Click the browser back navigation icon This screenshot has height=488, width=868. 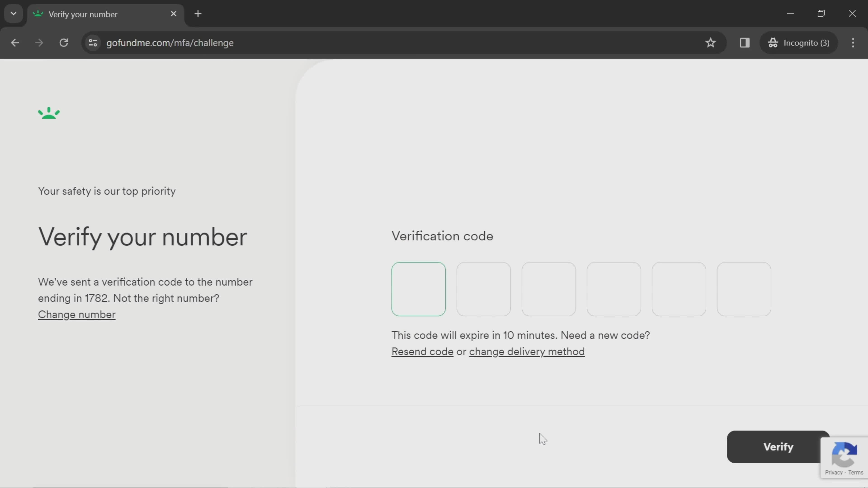[x=15, y=42]
